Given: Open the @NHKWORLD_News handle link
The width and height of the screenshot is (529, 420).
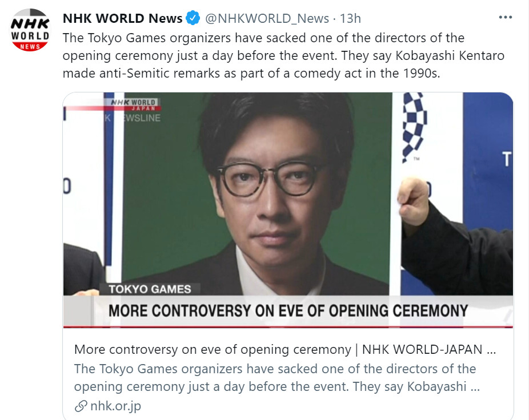Looking at the screenshot, I should click(267, 18).
